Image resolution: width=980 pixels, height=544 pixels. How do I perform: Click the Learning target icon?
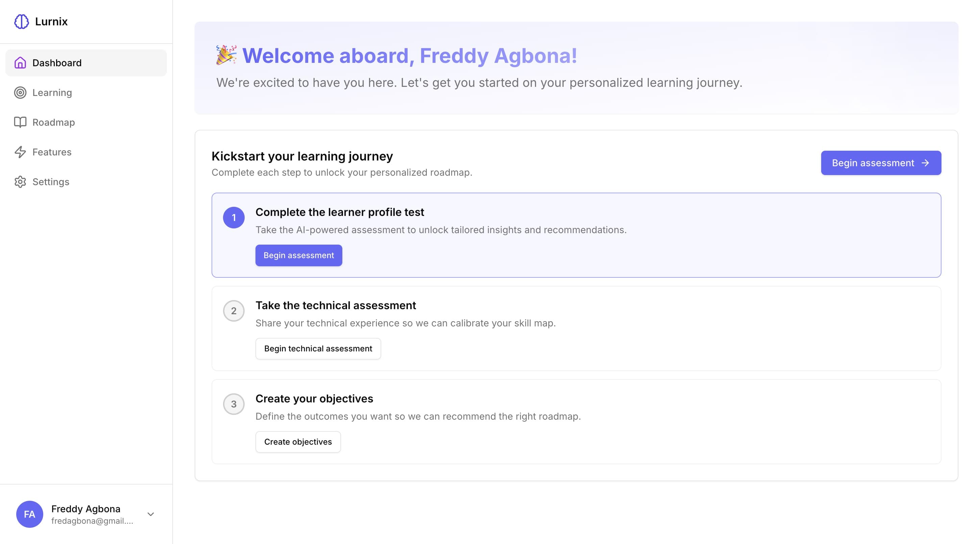pyautogui.click(x=20, y=93)
